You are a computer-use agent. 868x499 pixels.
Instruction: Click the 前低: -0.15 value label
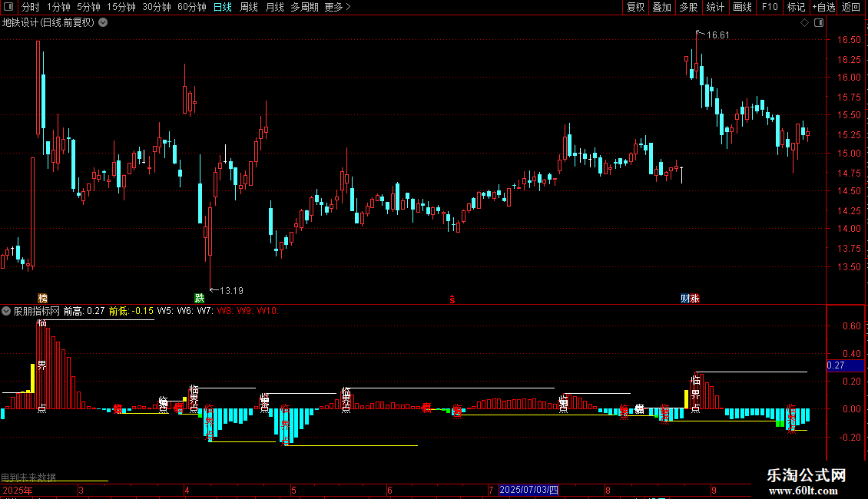[x=131, y=311]
